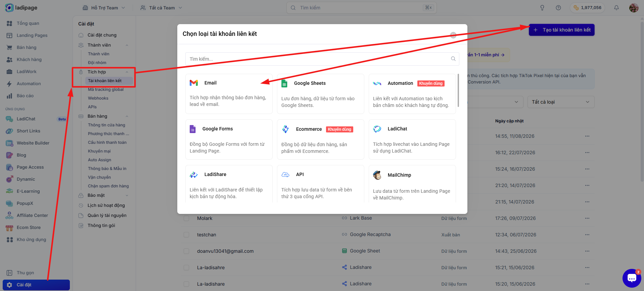Collapse the Tích hợp settings group
This screenshot has width=644, height=291.
point(127,72)
